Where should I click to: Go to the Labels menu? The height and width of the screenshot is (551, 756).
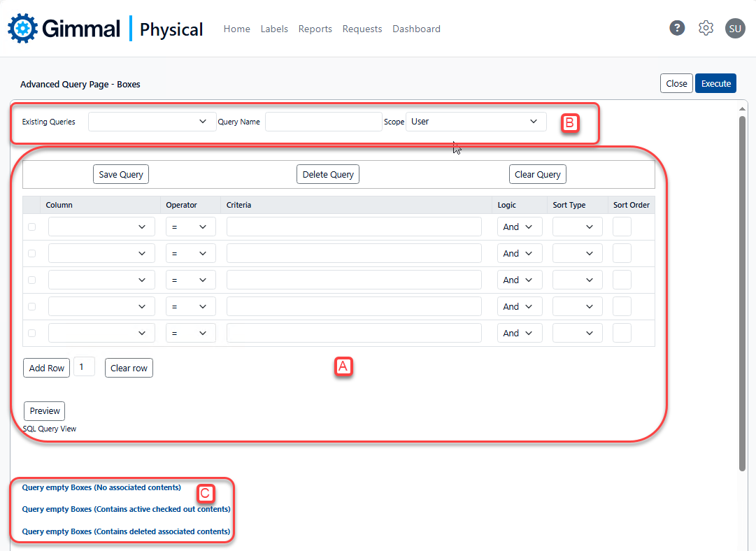coord(274,29)
